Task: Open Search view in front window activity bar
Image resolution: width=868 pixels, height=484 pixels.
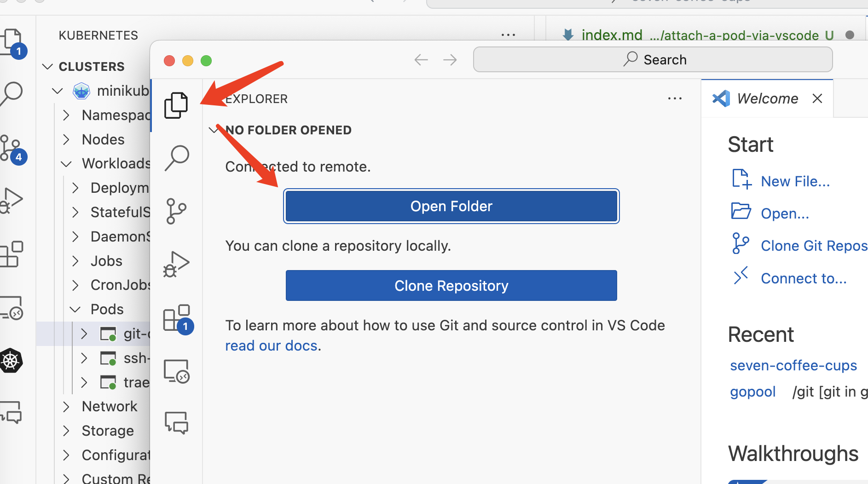Action: tap(176, 158)
